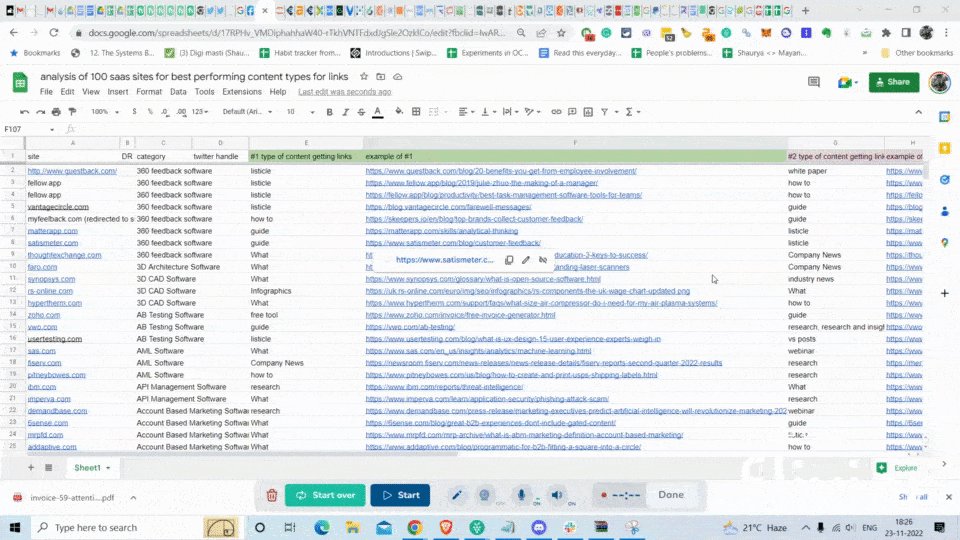960x540 pixels.
Task: Click the Done button on recorder
Action: [671, 495]
